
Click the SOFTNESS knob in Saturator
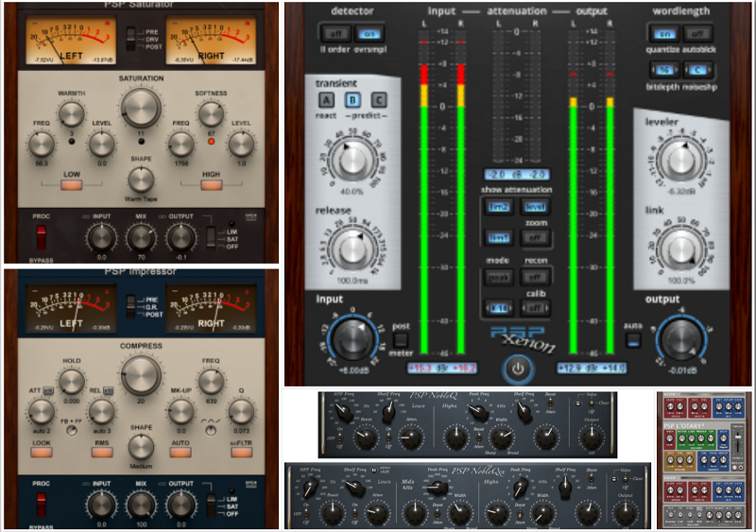point(211,114)
